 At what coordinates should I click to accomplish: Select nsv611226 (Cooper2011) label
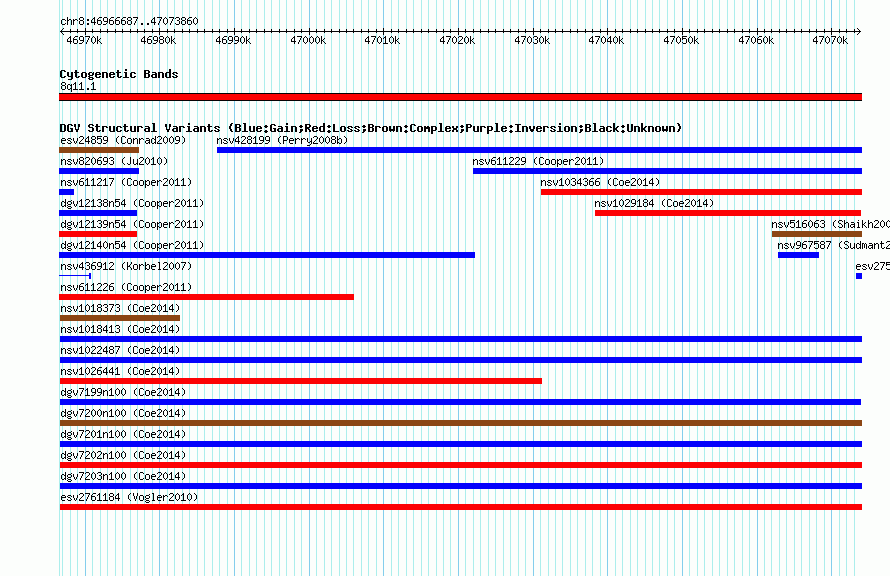tap(126, 287)
